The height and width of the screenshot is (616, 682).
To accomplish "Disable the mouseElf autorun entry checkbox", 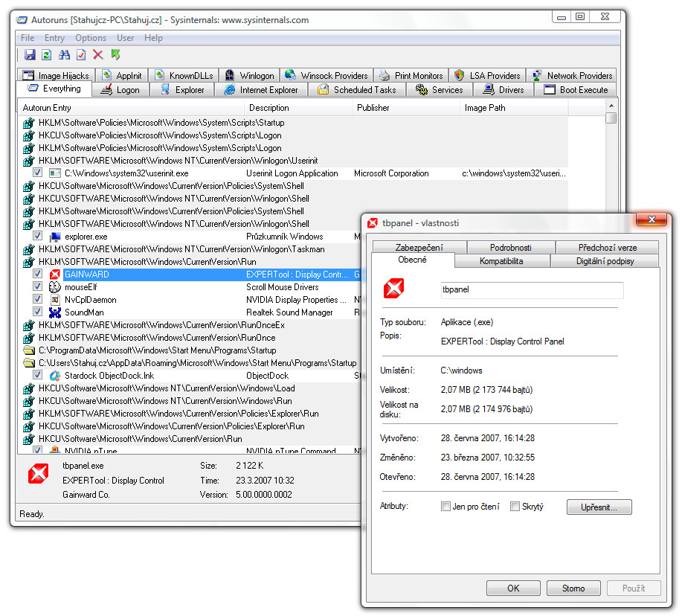I will 37,286.
